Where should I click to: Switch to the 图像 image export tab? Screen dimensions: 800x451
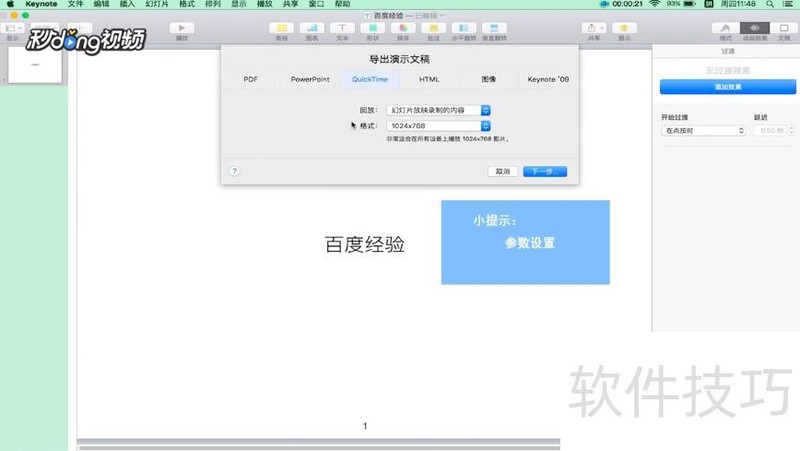coord(489,80)
